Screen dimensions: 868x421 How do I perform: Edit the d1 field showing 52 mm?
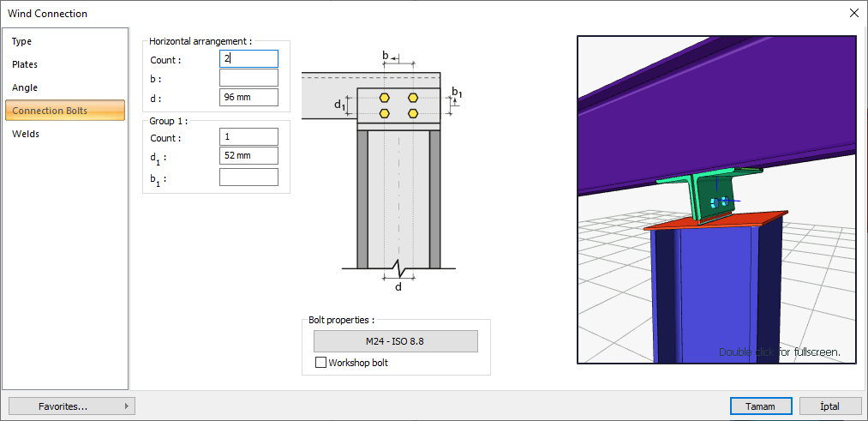(248, 156)
